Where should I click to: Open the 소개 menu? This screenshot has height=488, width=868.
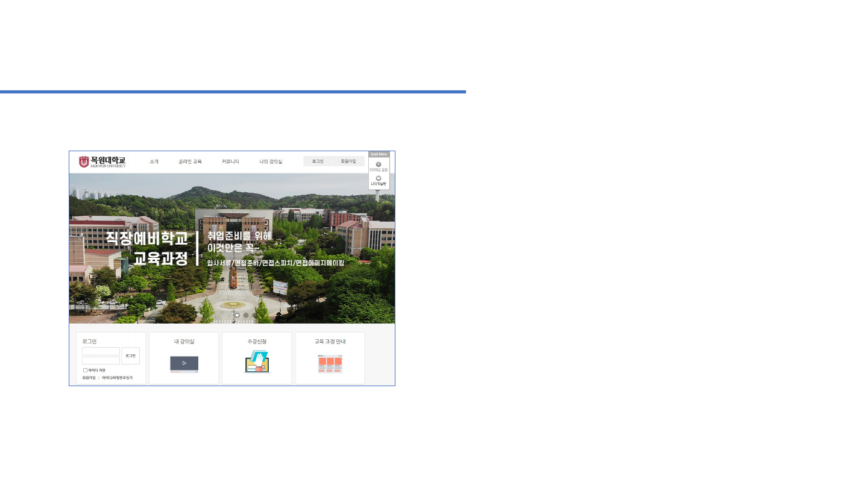154,161
